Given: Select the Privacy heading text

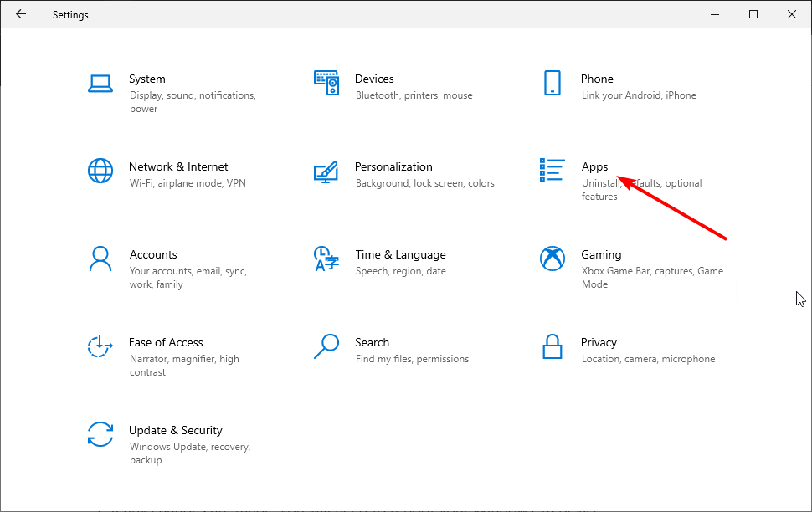Looking at the screenshot, I should 599,342.
